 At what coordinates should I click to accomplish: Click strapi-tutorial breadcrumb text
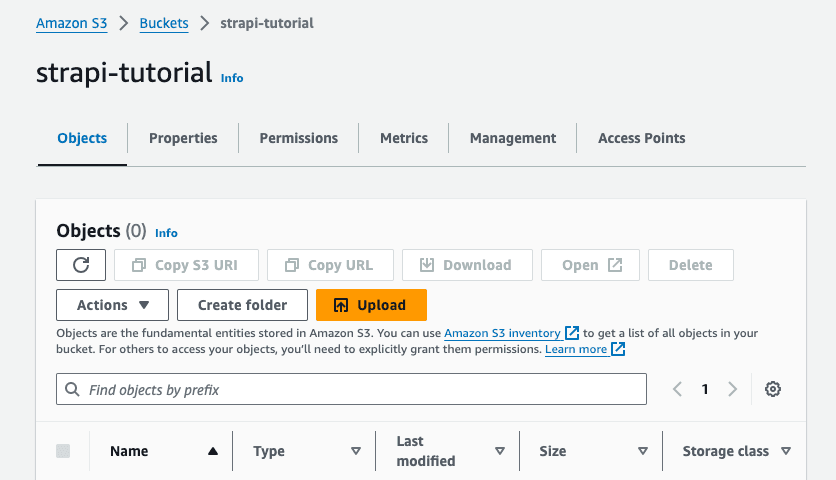click(x=267, y=23)
